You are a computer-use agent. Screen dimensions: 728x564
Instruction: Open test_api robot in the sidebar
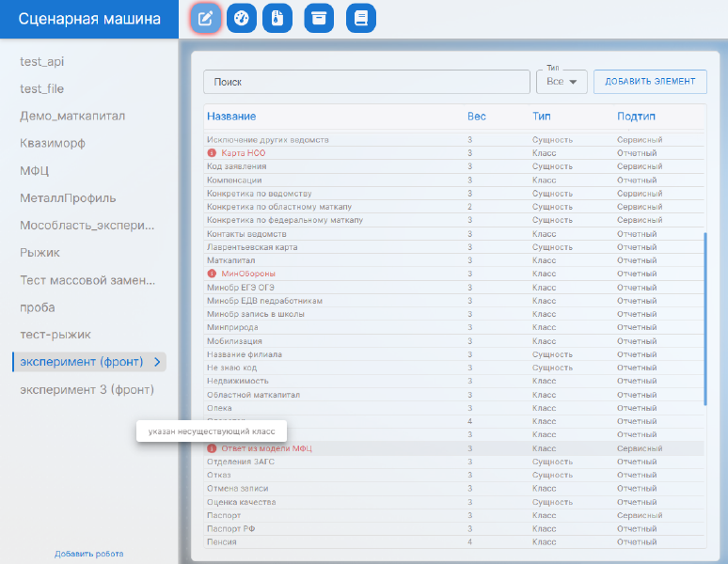(42, 61)
